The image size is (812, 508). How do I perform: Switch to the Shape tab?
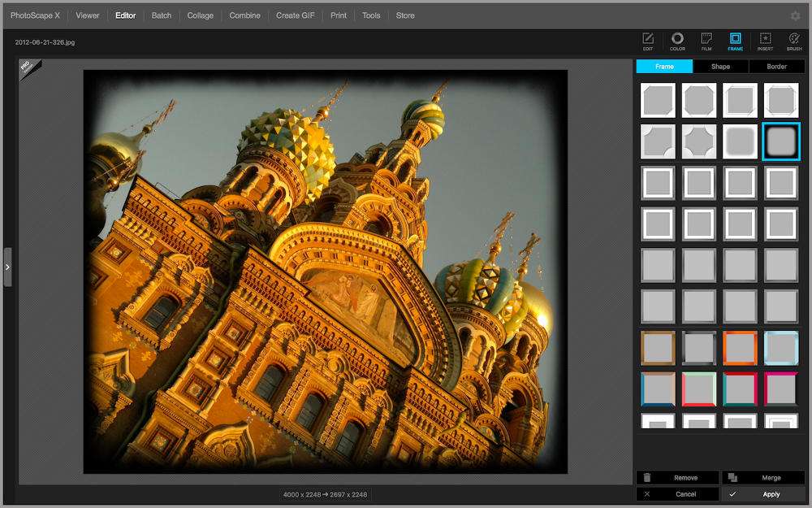click(x=720, y=67)
